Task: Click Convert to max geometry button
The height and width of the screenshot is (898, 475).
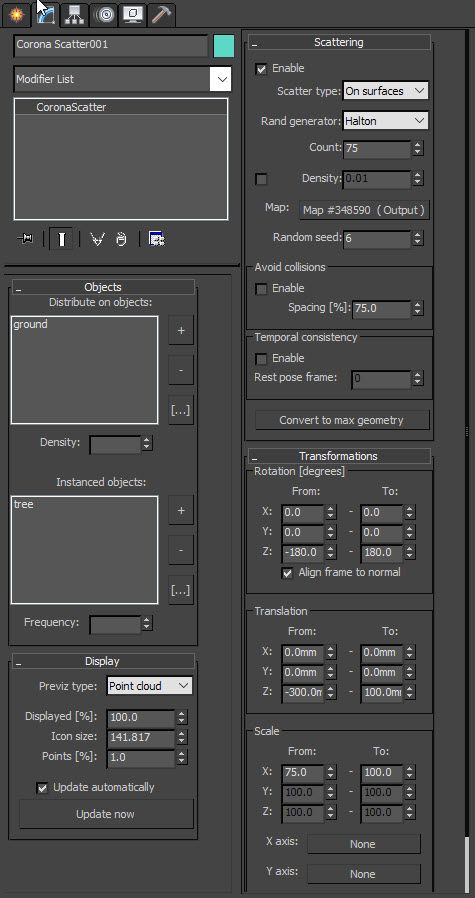Action: (341, 420)
